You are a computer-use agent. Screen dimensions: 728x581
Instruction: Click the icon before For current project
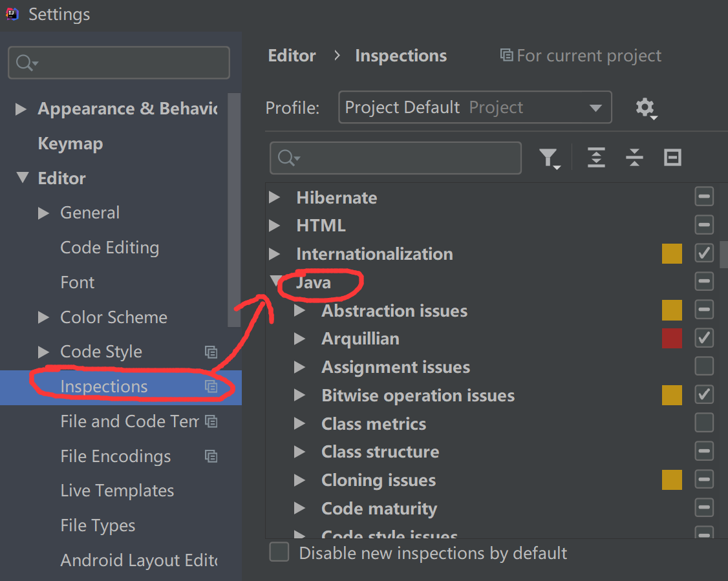click(x=506, y=55)
